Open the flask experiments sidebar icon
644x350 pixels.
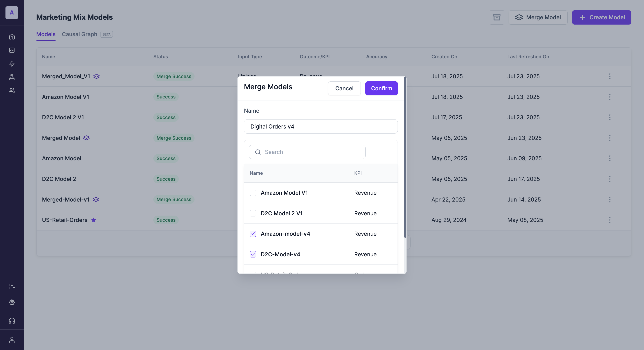tap(12, 77)
